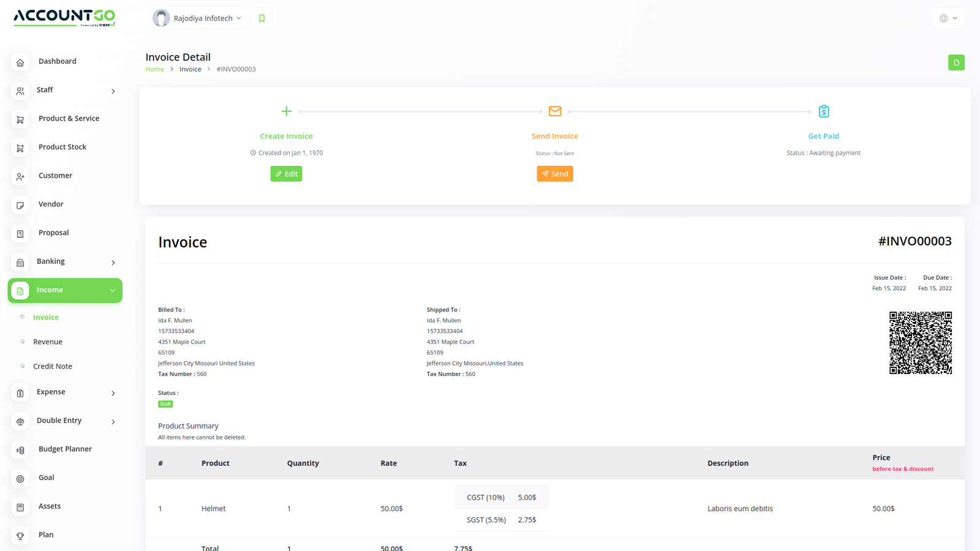Select Credit Note under Income
Viewport: 980px width, 551px height.
click(x=53, y=366)
